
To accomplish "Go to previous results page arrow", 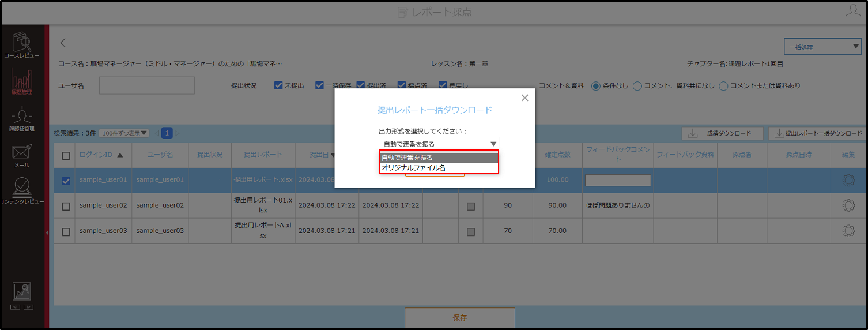I will coord(157,133).
